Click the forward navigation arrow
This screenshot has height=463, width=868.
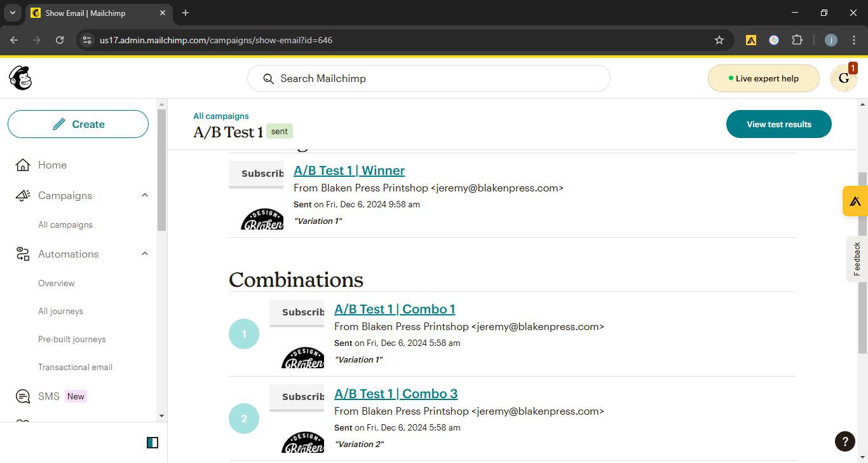37,40
